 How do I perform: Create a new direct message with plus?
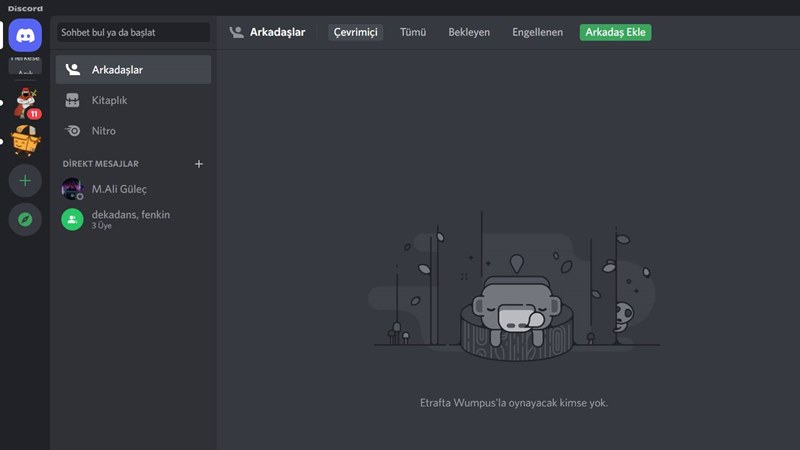tap(199, 164)
